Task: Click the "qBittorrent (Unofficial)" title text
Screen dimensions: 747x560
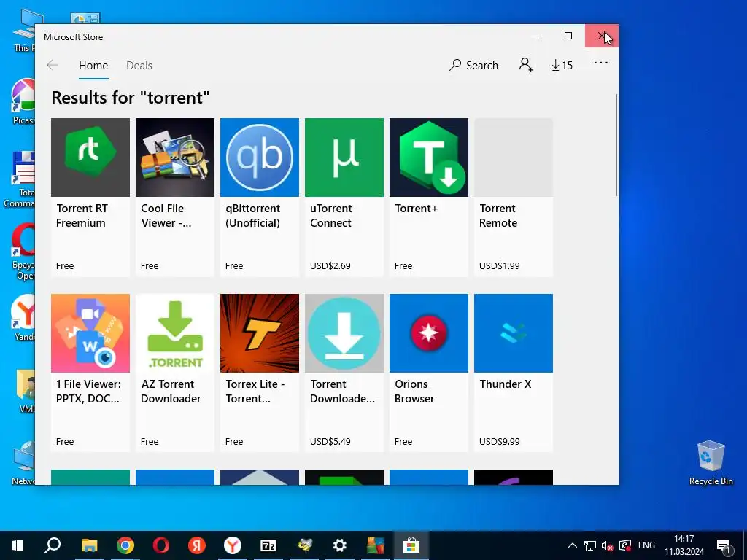Action: pyautogui.click(x=253, y=216)
